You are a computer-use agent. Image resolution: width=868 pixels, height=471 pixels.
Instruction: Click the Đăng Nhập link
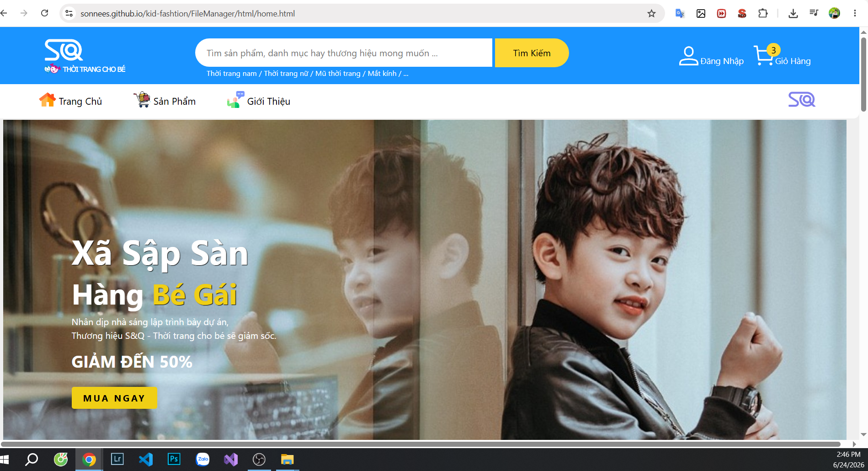click(722, 61)
